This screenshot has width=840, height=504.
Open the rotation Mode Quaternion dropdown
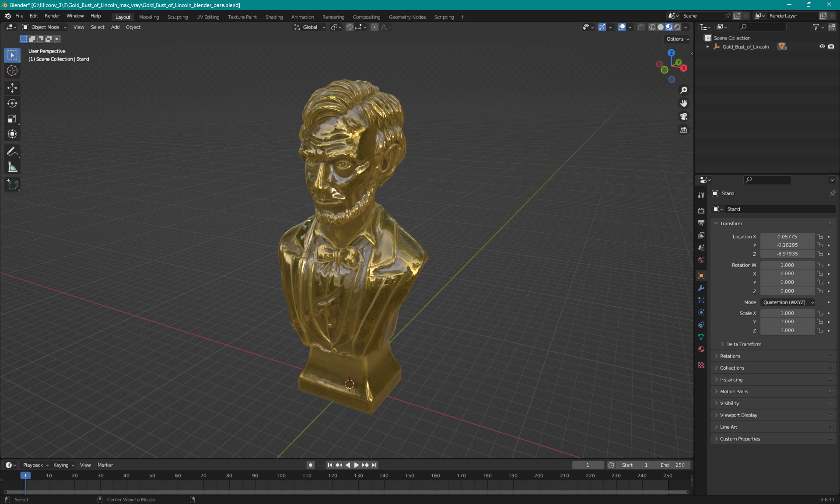coord(787,302)
